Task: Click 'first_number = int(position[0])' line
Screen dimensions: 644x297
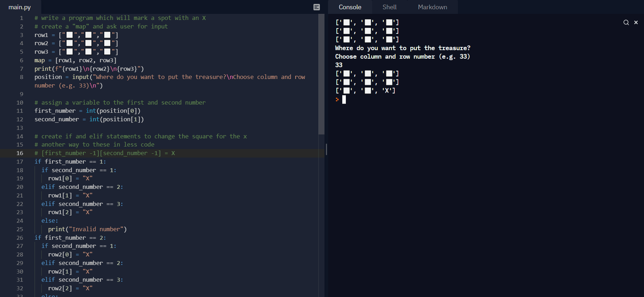Action: 87,111
